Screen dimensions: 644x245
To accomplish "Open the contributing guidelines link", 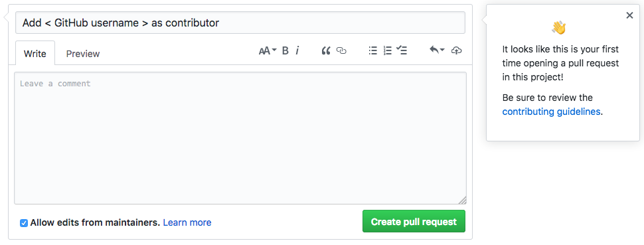I will point(551,112).
